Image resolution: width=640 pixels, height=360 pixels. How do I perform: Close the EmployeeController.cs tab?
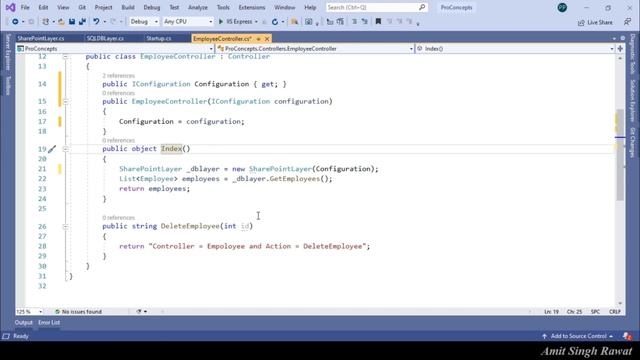267,39
